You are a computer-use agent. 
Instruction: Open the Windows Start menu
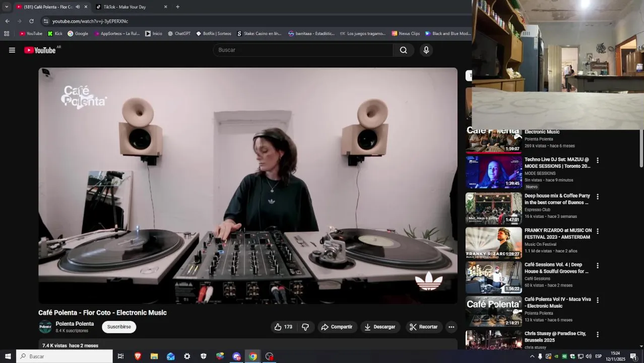tap(8, 356)
